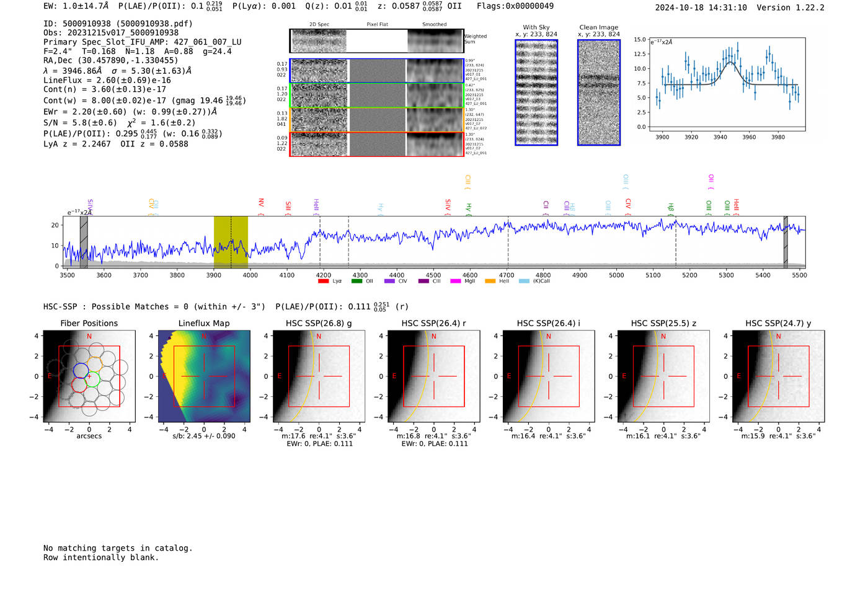Select the Gaussian emission line fit plot

click(x=727, y=84)
